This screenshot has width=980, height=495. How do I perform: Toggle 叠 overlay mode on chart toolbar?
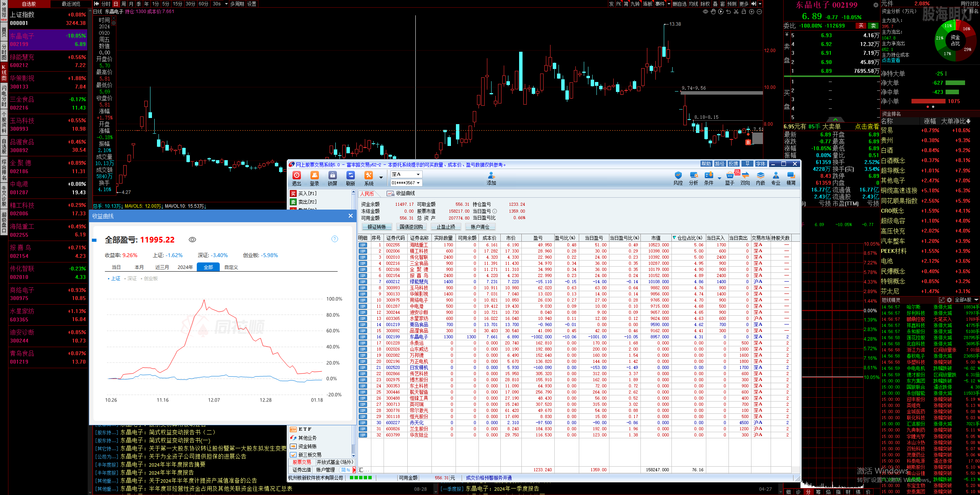(715, 4)
